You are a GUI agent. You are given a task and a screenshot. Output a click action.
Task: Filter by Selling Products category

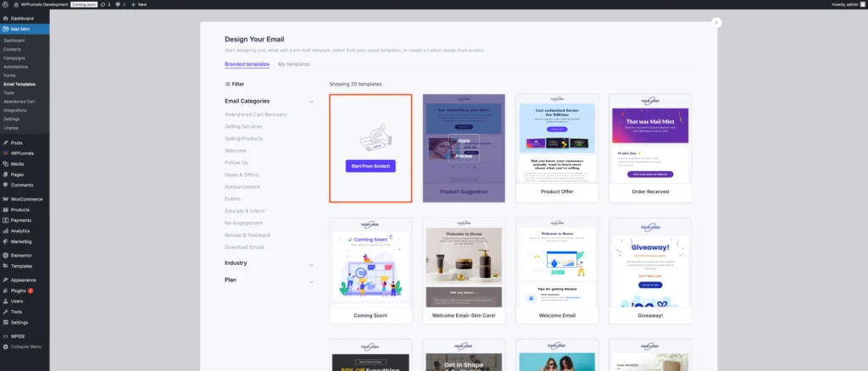click(x=243, y=138)
